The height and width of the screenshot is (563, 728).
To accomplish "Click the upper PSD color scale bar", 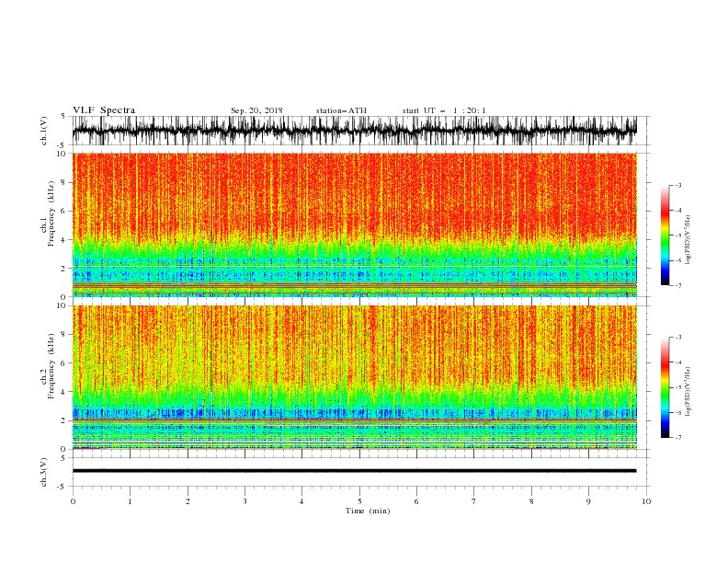I will pos(665,236).
